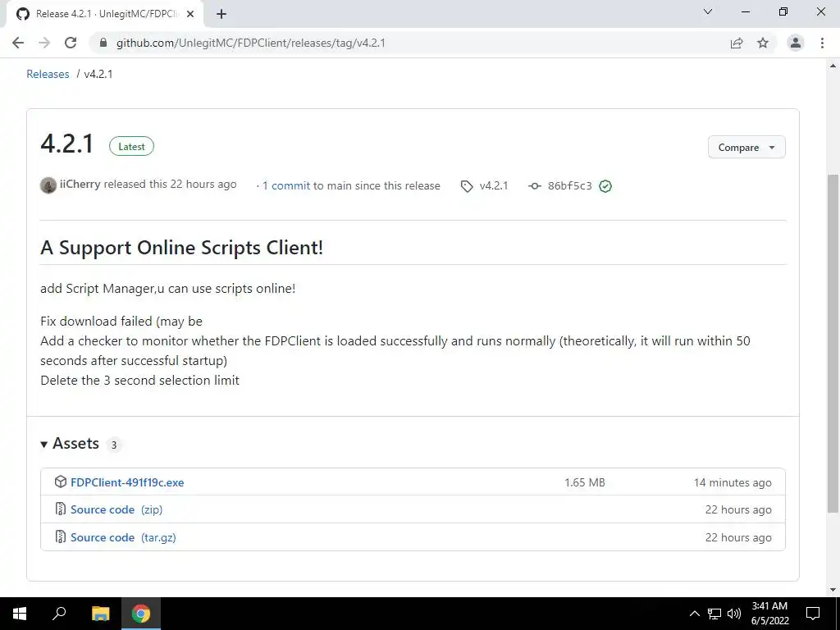Click the padlock site info icon

103,43
